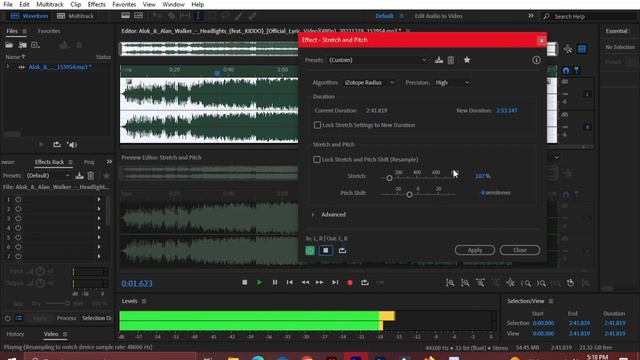Click the Pitch Shift slider handle
This screenshot has width=640, height=360.
pyautogui.click(x=409, y=195)
